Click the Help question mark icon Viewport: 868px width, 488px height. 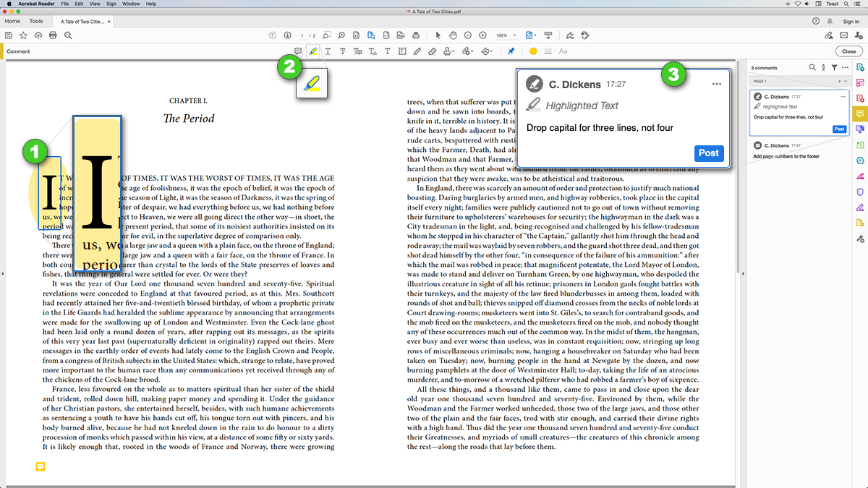click(816, 22)
